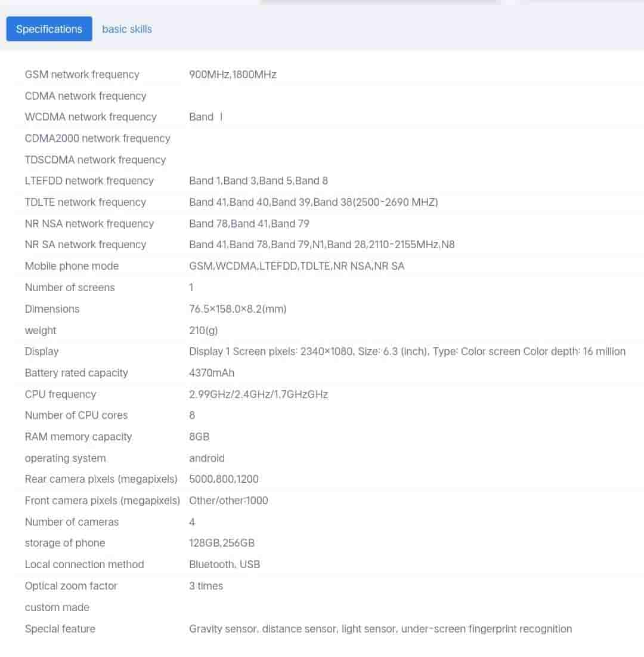Click the NR SA network frequency value

(321, 245)
